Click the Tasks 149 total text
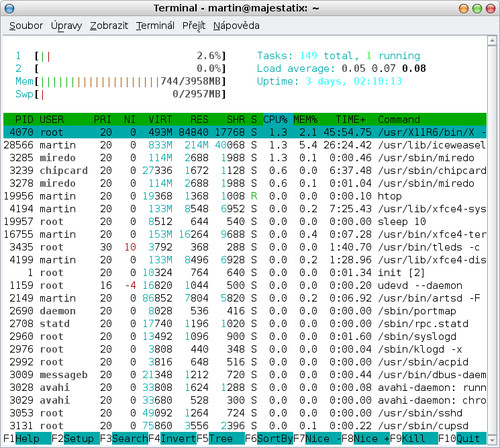The height and width of the screenshot is (448, 500). (x=338, y=56)
